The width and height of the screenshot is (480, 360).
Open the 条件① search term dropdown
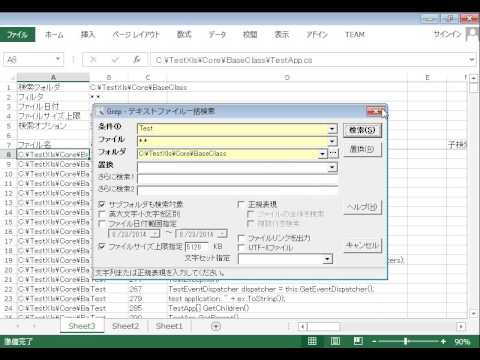(332, 129)
